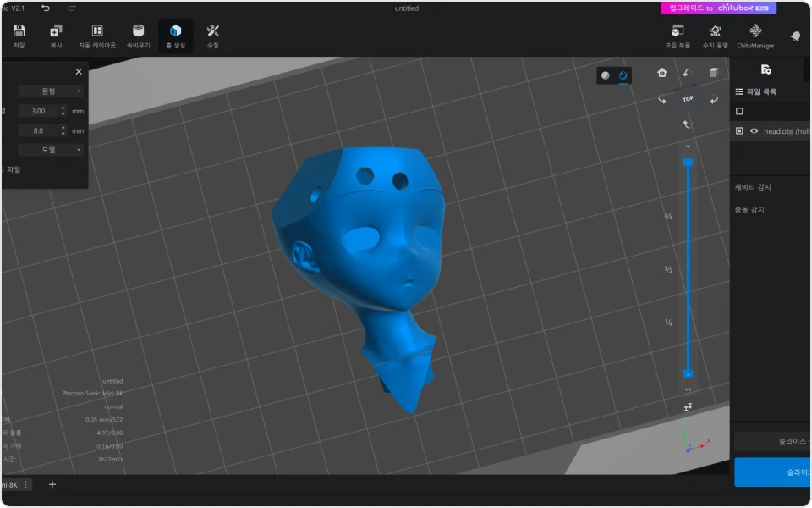This screenshot has height=508, width=812.
Task: Open 수지 동맹 resin alliance
Action: 716,36
